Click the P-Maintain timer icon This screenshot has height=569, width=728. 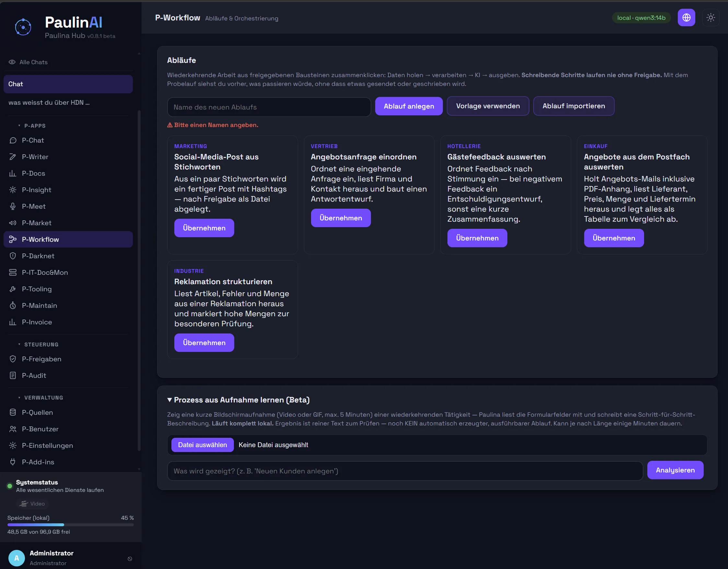(x=13, y=305)
